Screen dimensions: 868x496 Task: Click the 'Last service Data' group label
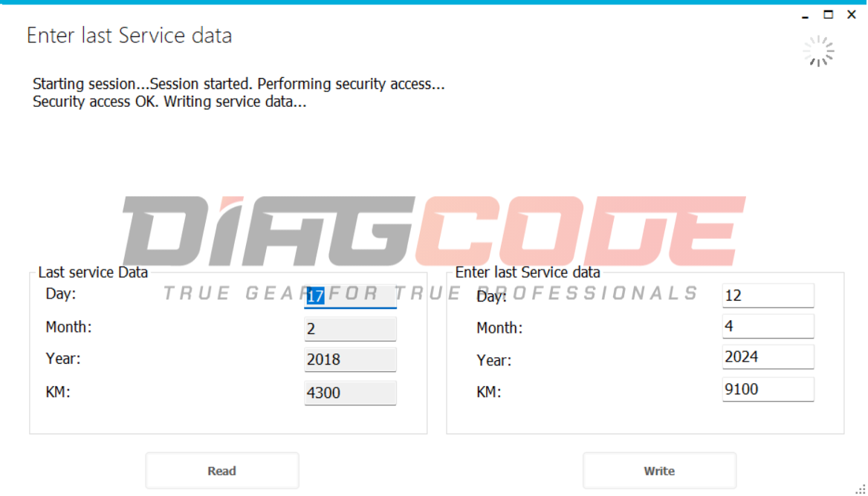pos(93,272)
